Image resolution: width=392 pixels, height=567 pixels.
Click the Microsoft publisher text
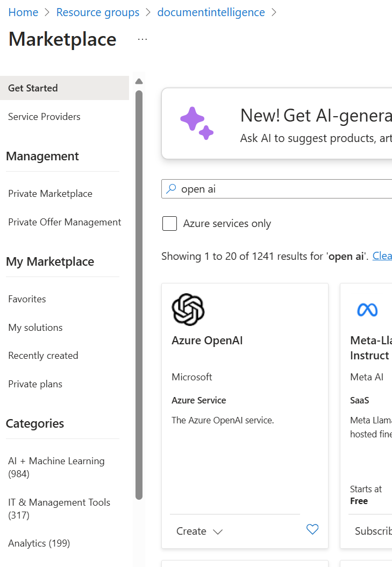click(x=192, y=377)
